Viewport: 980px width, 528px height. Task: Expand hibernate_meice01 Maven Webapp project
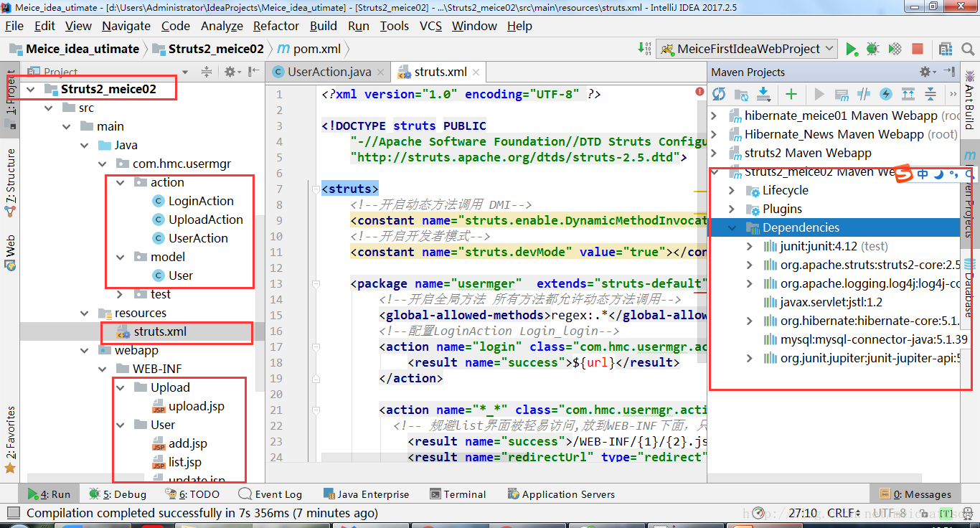714,115
